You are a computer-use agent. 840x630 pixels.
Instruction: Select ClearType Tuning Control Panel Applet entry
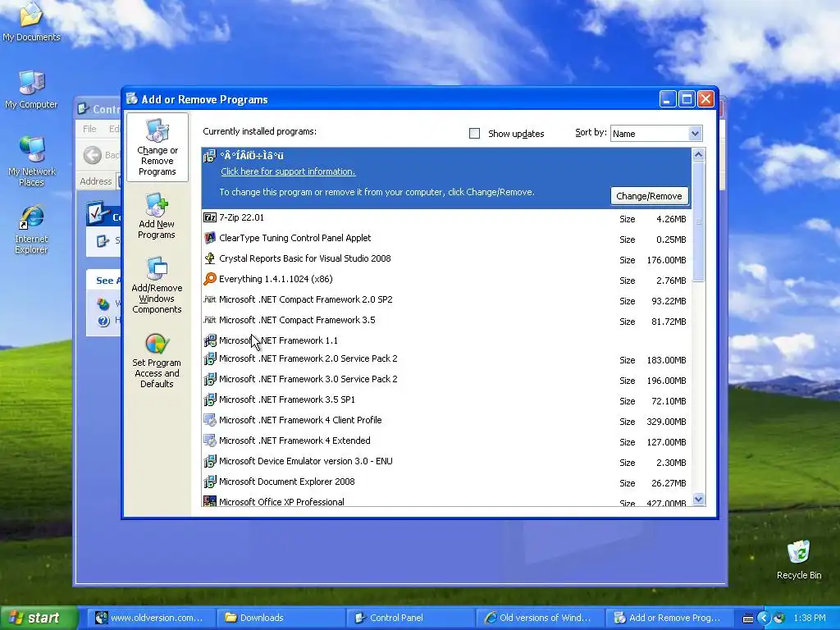[446, 238]
